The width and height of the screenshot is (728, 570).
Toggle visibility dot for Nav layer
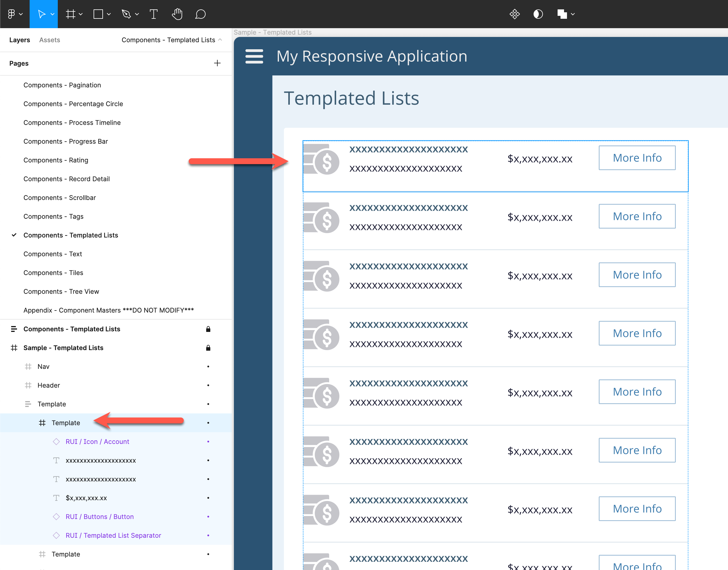[208, 367]
